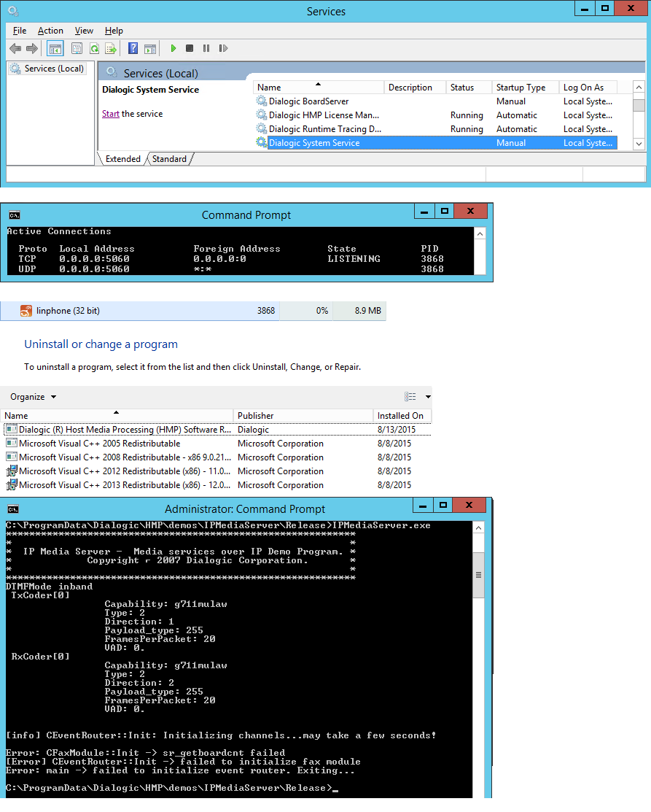Select Microsoft Visual C++ 2005 Redistributable
The width and height of the screenshot is (651, 812).
(217, 444)
